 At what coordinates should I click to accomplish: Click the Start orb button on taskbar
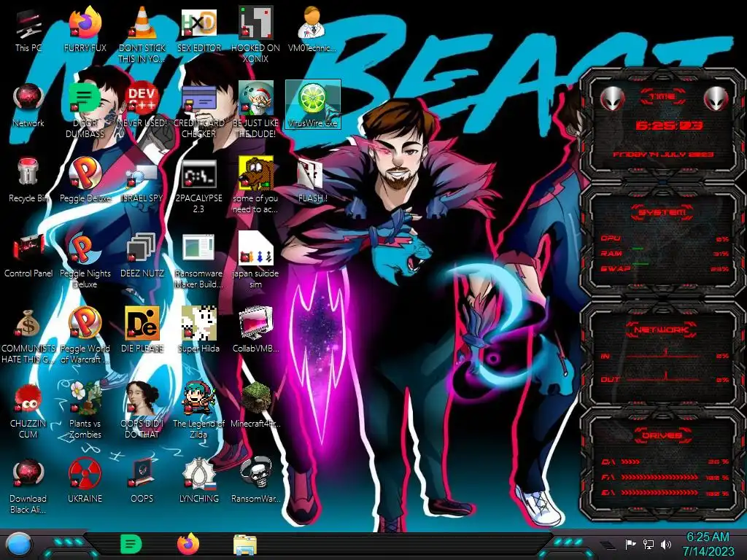coord(19,544)
